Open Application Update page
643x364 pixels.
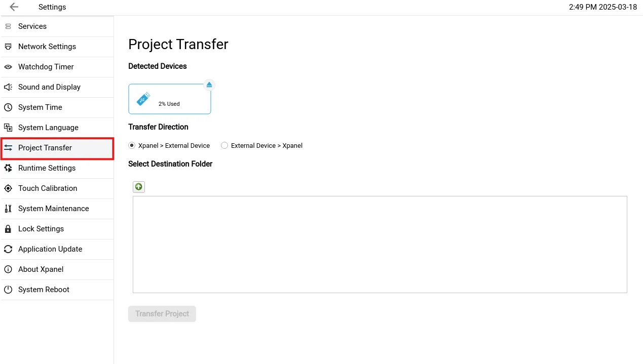click(x=50, y=249)
